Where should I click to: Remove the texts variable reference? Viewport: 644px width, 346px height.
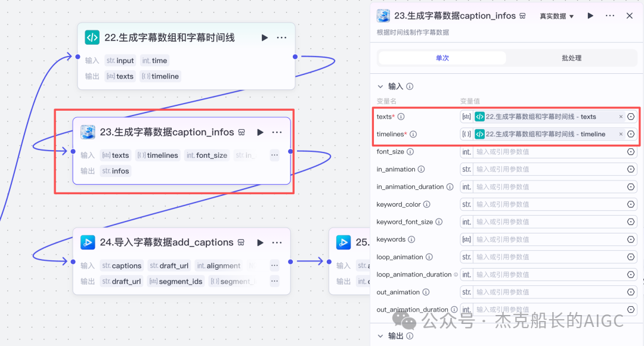click(x=621, y=117)
